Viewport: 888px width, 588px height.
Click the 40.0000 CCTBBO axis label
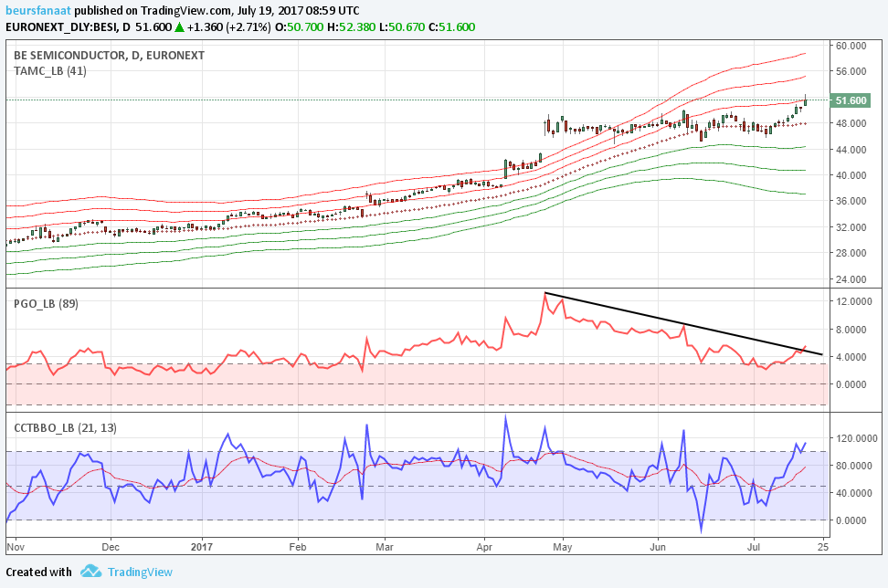(x=854, y=493)
